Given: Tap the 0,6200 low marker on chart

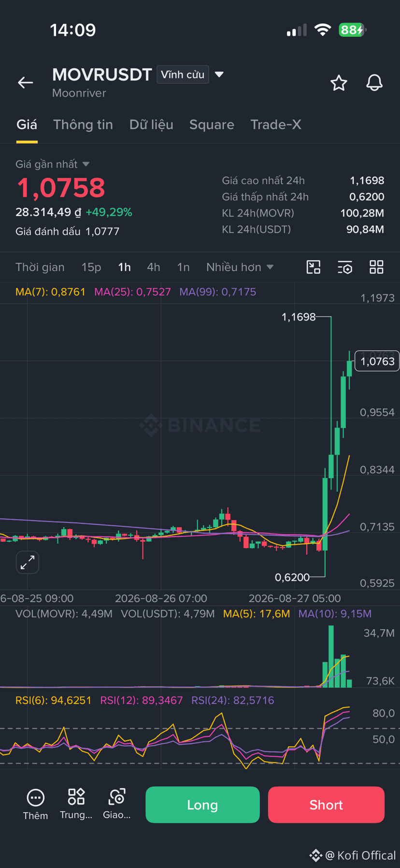Looking at the screenshot, I should pyautogui.click(x=292, y=577).
